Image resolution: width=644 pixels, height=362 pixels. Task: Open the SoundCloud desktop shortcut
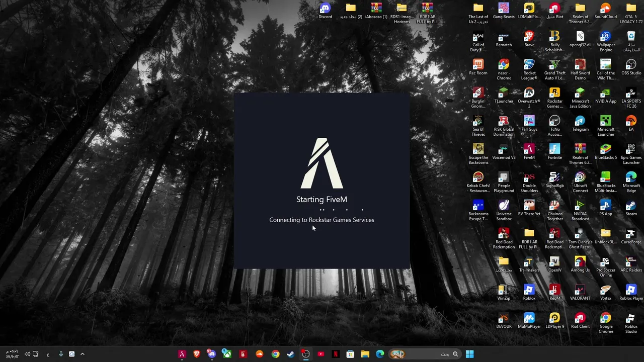(x=606, y=11)
